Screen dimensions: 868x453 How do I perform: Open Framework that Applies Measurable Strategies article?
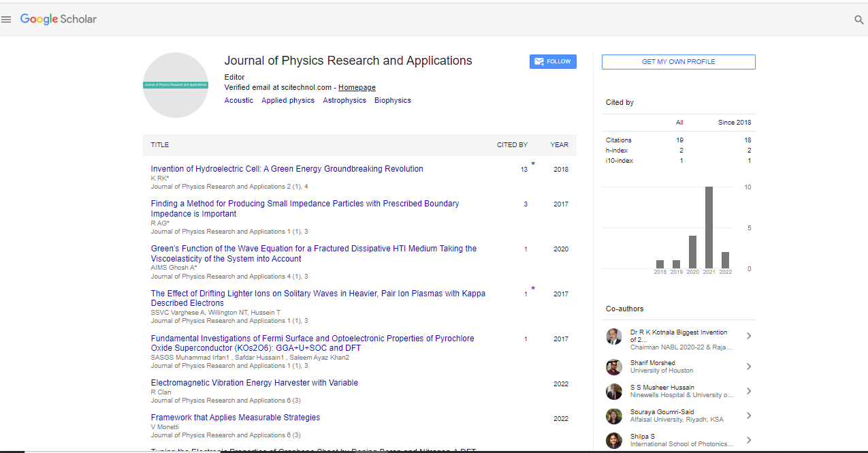[236, 418]
